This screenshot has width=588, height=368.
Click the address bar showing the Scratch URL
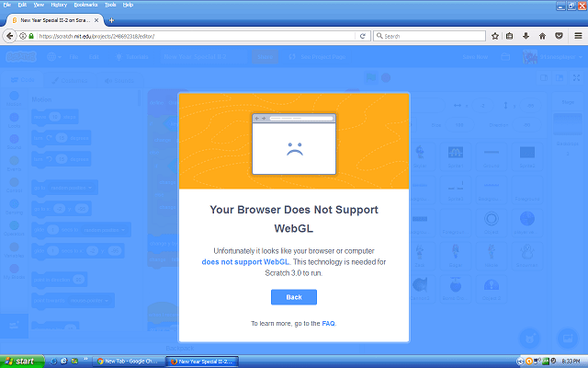(x=195, y=36)
